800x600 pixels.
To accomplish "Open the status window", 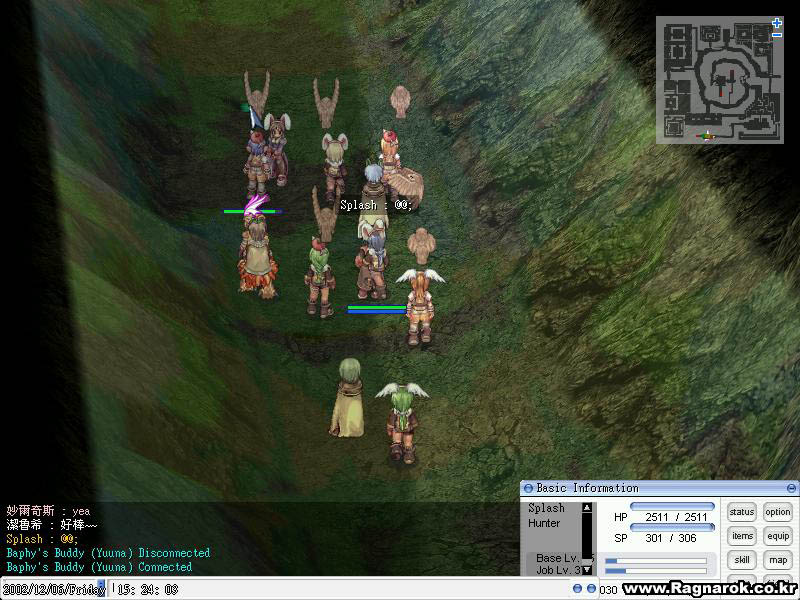I will click(x=741, y=512).
